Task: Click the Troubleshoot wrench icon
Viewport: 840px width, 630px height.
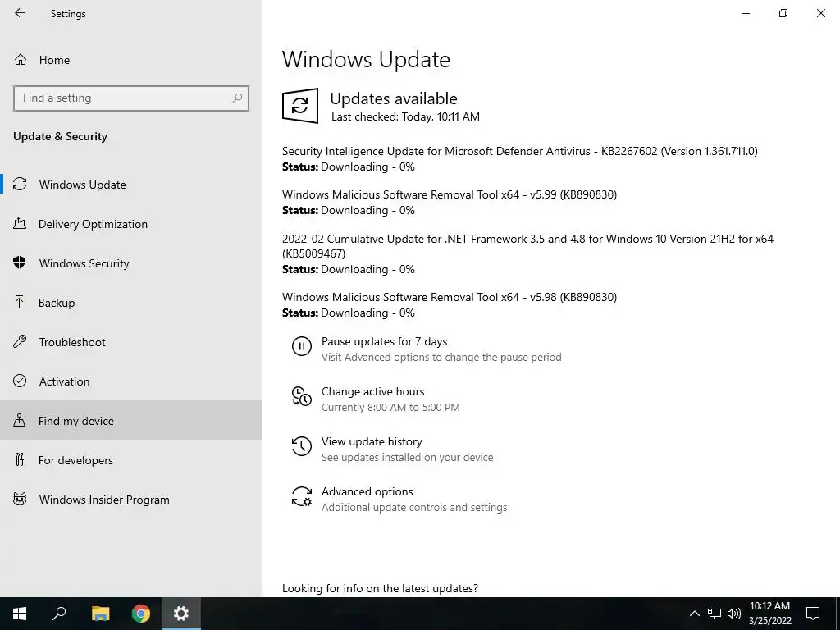Action: coord(20,341)
